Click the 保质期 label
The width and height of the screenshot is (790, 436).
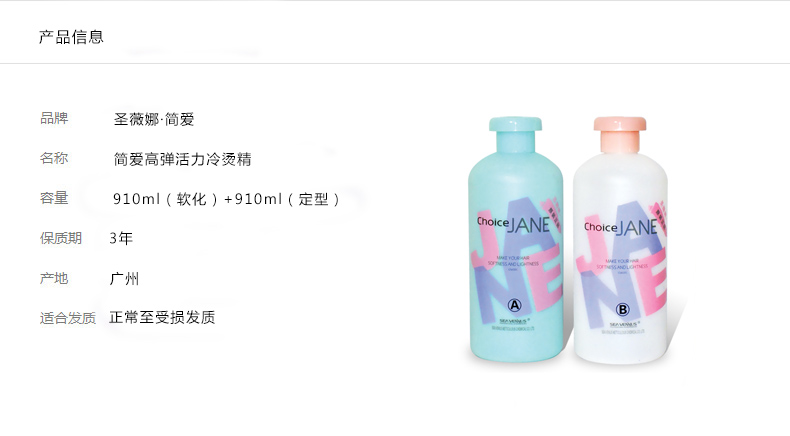tap(61, 238)
